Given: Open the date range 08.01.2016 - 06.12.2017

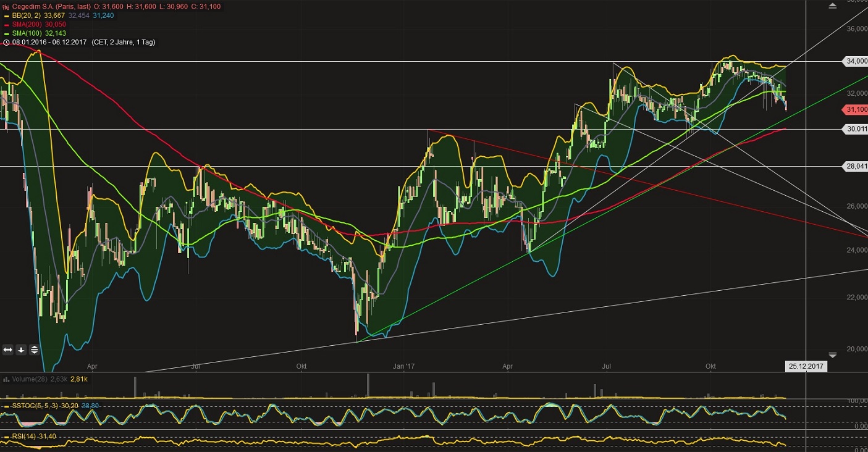Looking at the screenshot, I should (51, 43).
